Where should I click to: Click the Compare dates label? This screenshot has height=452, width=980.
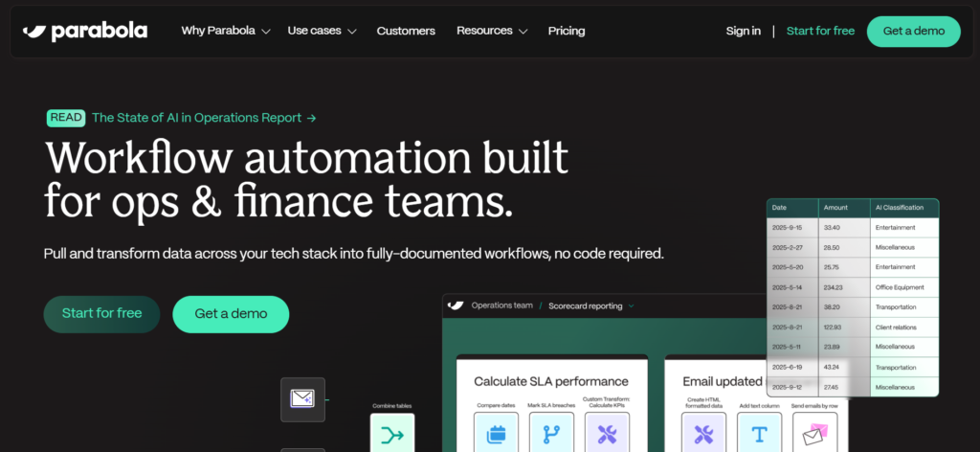pyautogui.click(x=496, y=406)
